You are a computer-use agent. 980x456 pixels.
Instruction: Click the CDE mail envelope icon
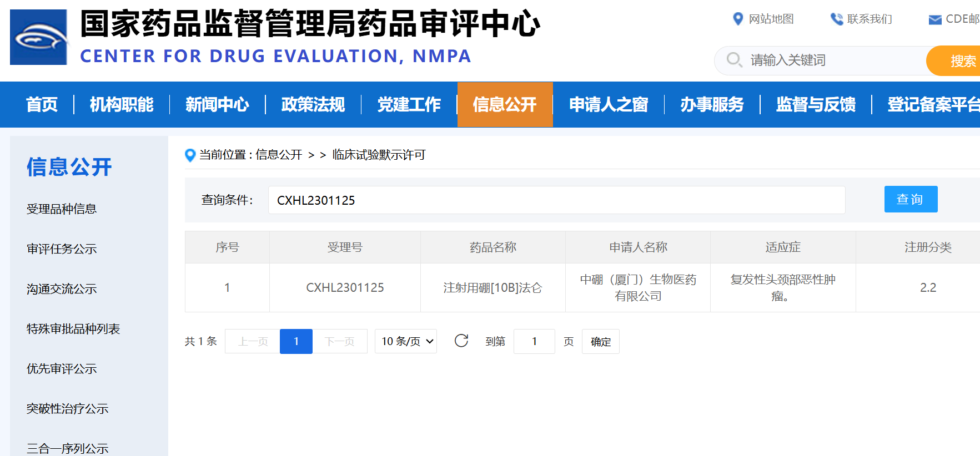tap(935, 19)
